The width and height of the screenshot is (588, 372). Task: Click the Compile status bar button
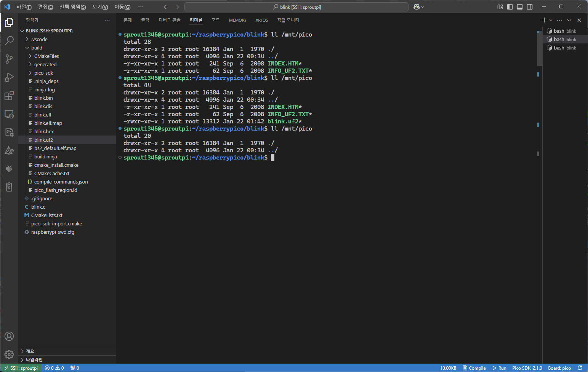(x=474, y=368)
